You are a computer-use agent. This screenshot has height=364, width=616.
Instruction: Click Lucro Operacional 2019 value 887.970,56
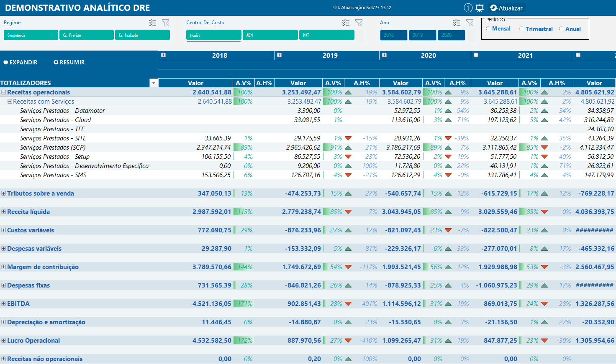point(304,341)
